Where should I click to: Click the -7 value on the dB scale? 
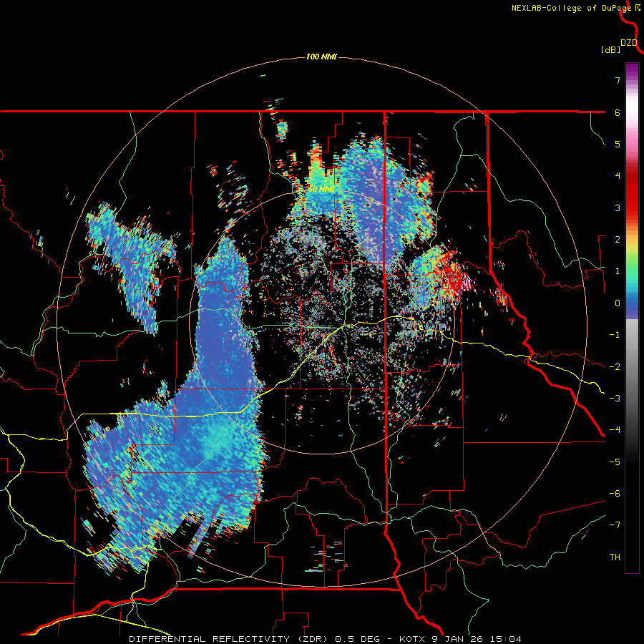coord(615,525)
